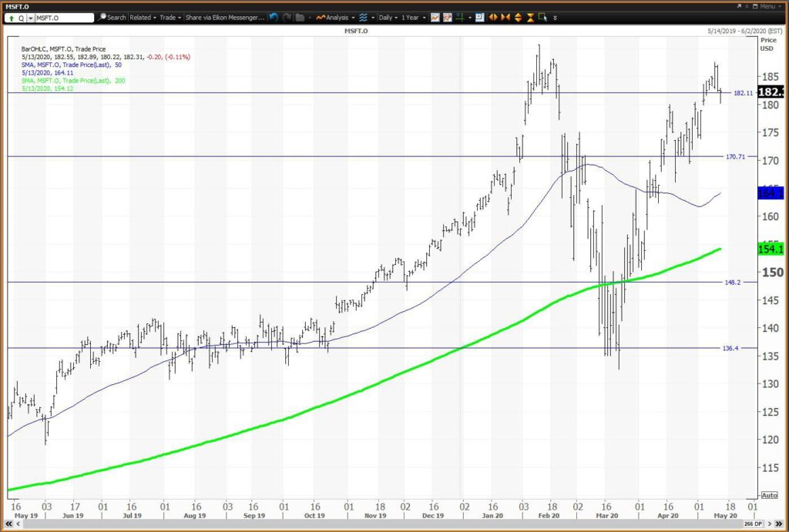Toggle the orange vertical expand arrows icon
Screen dimensions: 789x532
pos(518,17)
